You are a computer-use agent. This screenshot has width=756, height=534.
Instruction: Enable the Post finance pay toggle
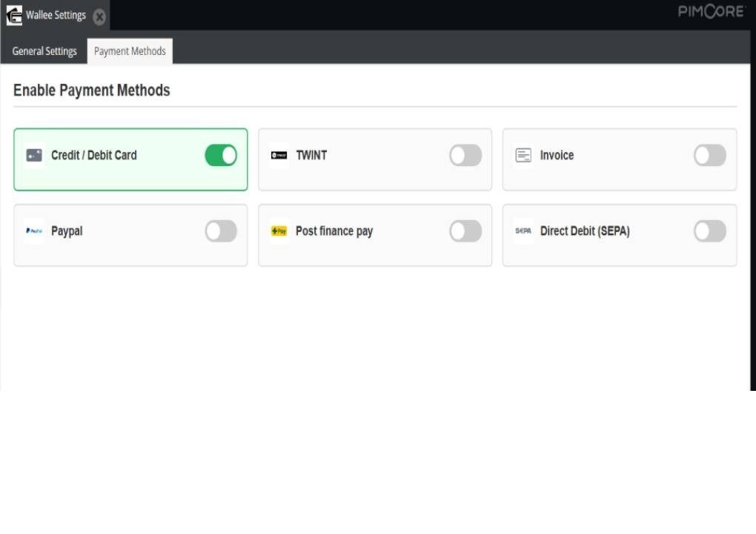pos(465,231)
